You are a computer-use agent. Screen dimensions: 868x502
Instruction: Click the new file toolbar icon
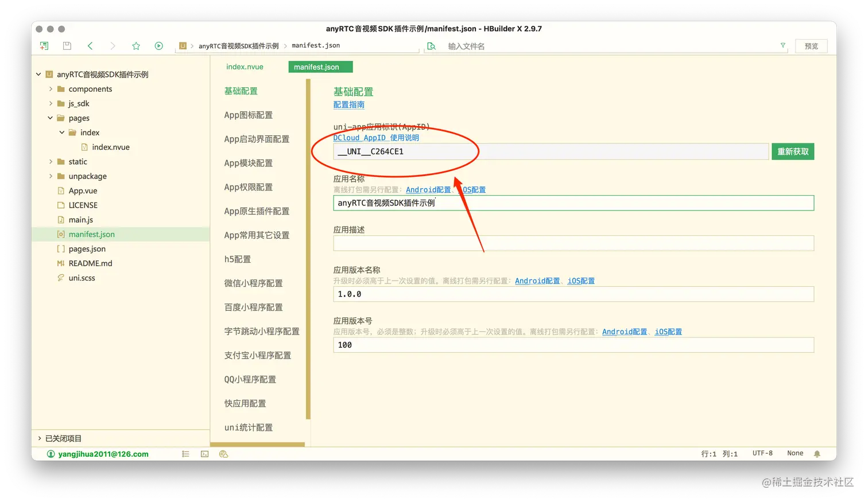pos(44,46)
